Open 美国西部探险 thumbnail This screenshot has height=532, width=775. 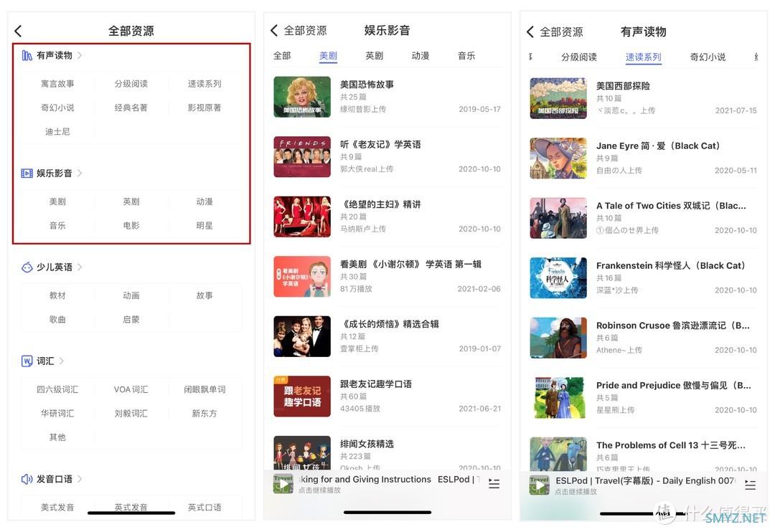pyautogui.click(x=558, y=98)
